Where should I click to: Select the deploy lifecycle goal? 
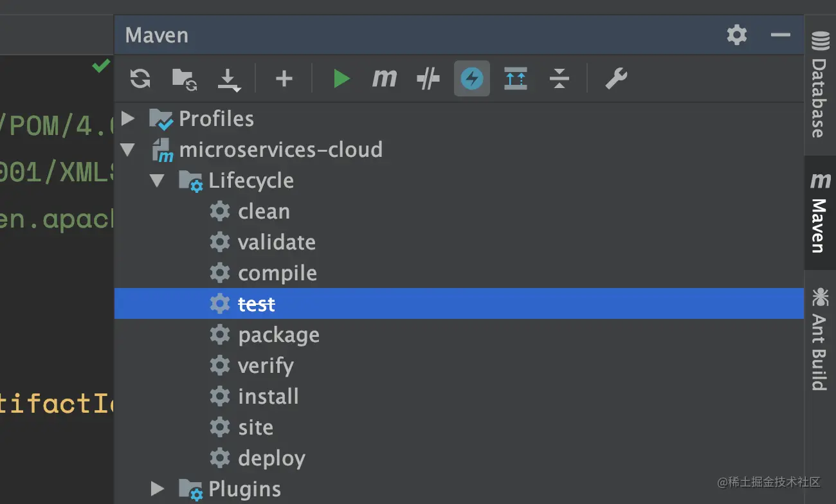pos(271,458)
